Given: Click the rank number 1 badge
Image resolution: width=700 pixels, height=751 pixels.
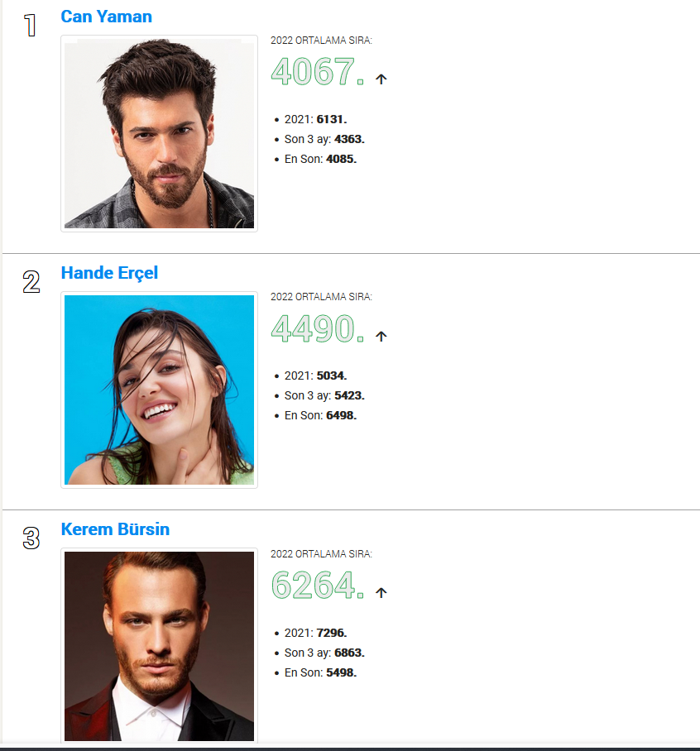Looking at the screenshot, I should (x=30, y=26).
